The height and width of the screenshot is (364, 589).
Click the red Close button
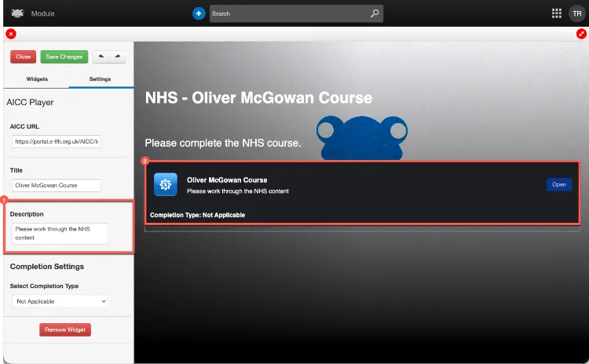click(24, 56)
